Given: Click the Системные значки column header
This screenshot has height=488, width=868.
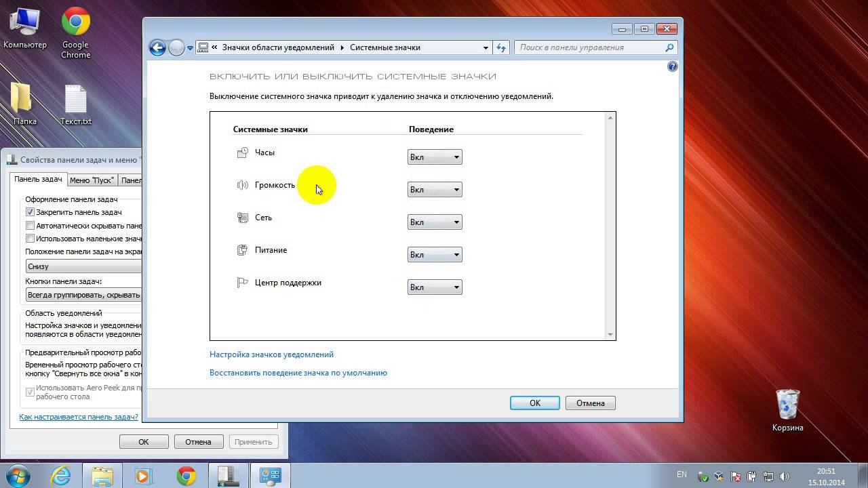Looking at the screenshot, I should [271, 129].
